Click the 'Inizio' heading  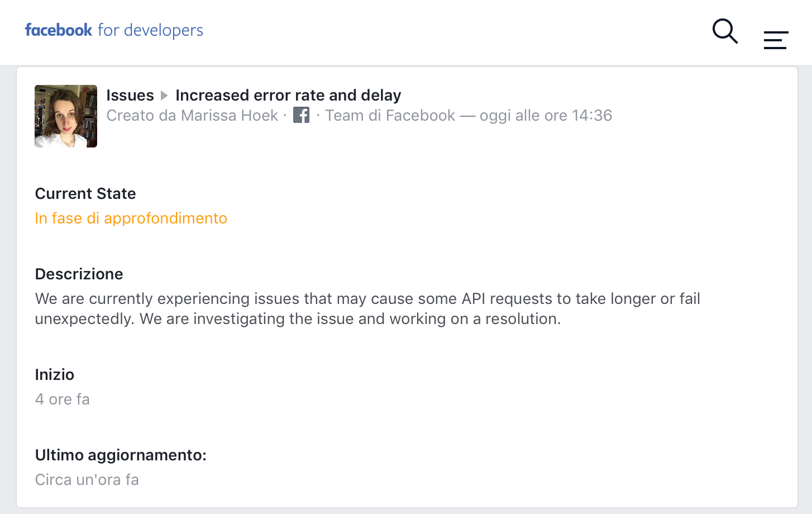[x=54, y=374]
